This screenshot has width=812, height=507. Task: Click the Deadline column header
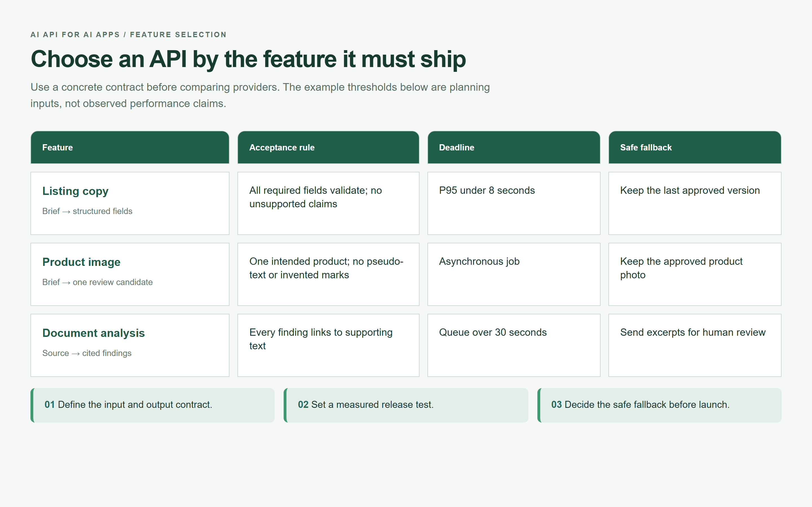pyautogui.click(x=514, y=148)
